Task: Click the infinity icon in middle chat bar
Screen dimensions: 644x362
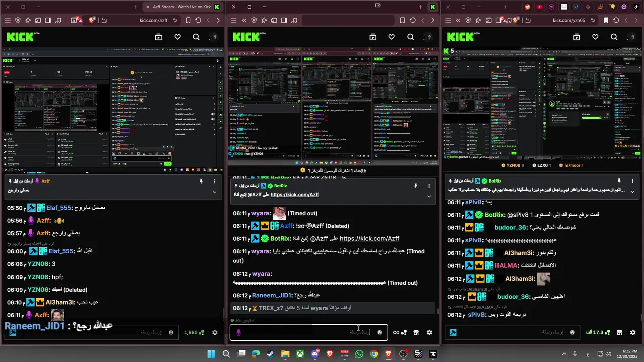Action: pos(396,332)
